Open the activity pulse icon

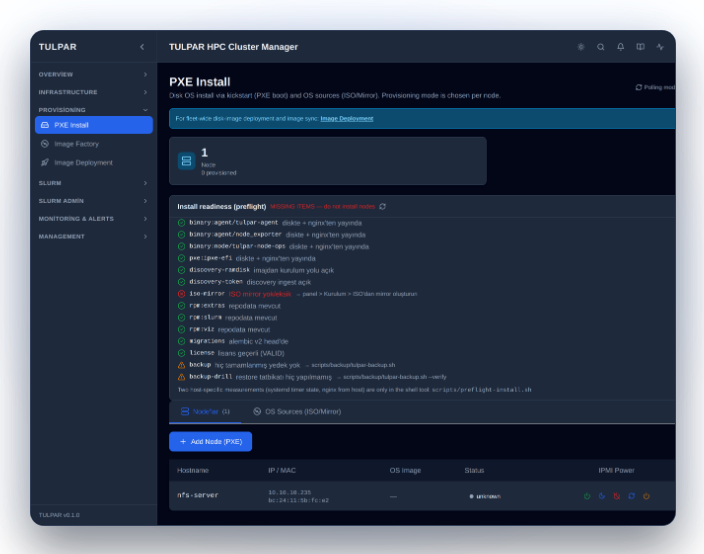tap(660, 47)
